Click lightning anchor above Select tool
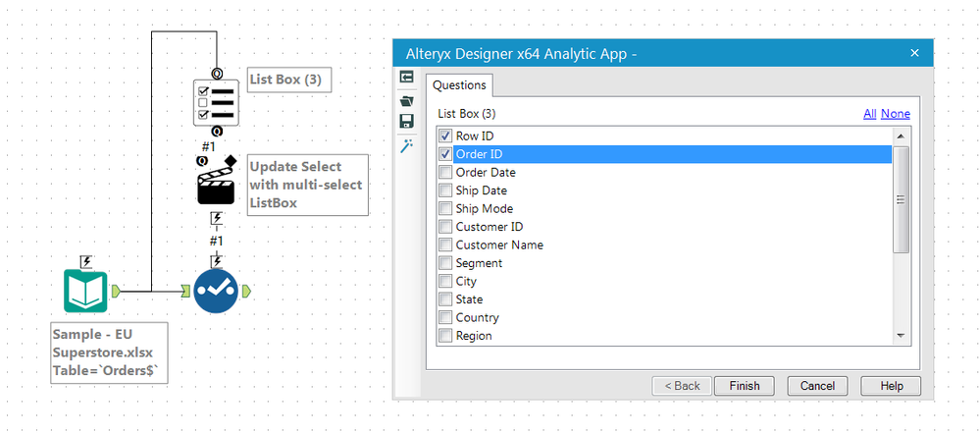980x434 pixels. pyautogui.click(x=216, y=261)
